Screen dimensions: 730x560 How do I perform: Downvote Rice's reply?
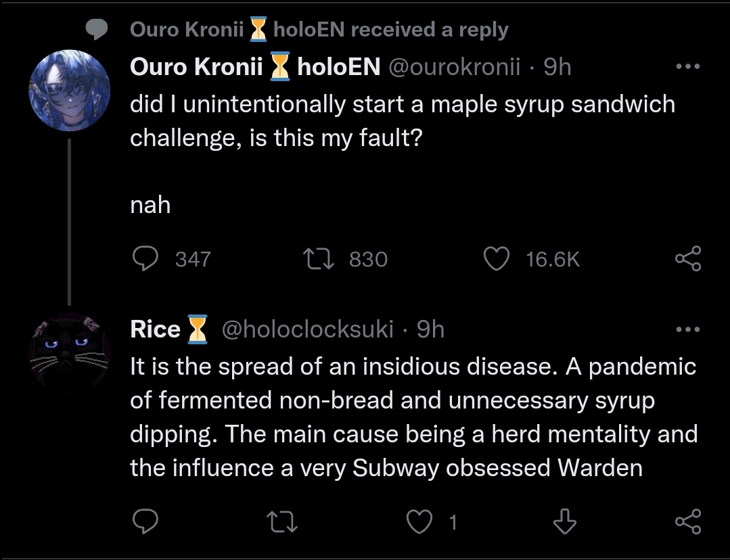point(563,521)
